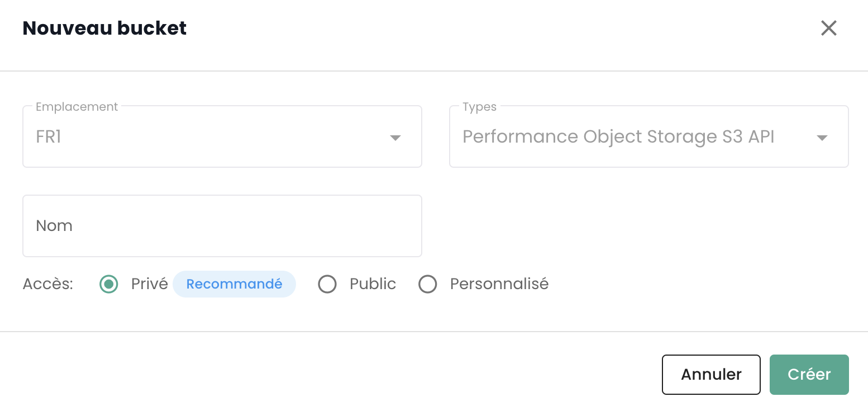
Task: Click the Accès label
Action: 48,284
